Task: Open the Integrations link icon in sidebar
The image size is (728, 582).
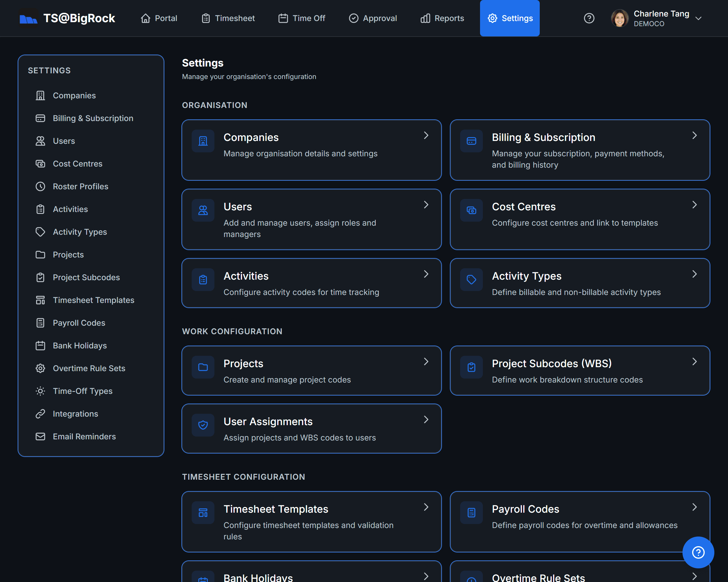Action: click(x=40, y=414)
